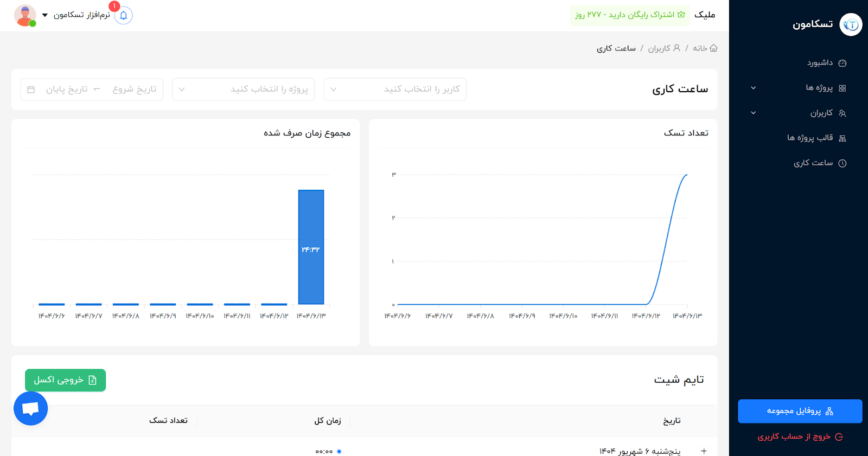Open داشبورد menu item
The width and height of the screenshot is (868, 456).
pos(819,63)
